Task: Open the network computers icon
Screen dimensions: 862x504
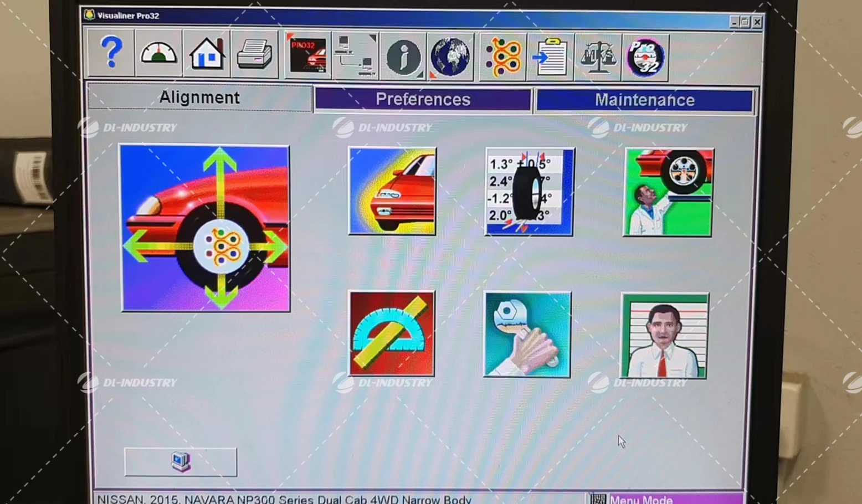Action: click(355, 54)
